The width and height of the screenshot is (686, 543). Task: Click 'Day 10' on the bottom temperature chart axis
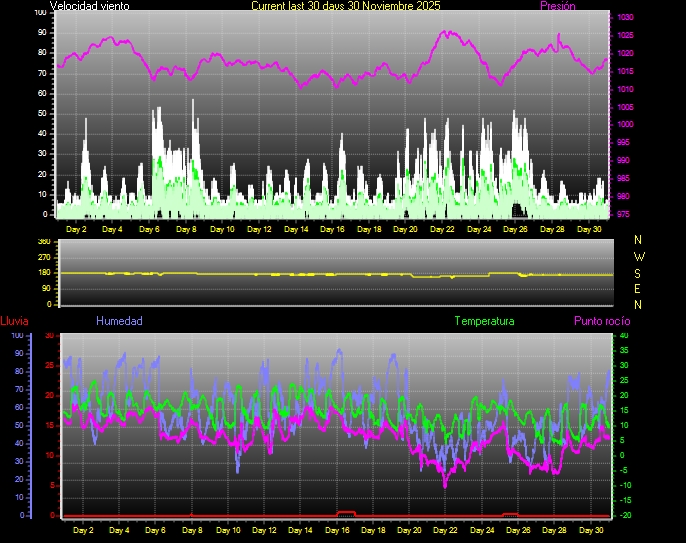(228, 530)
